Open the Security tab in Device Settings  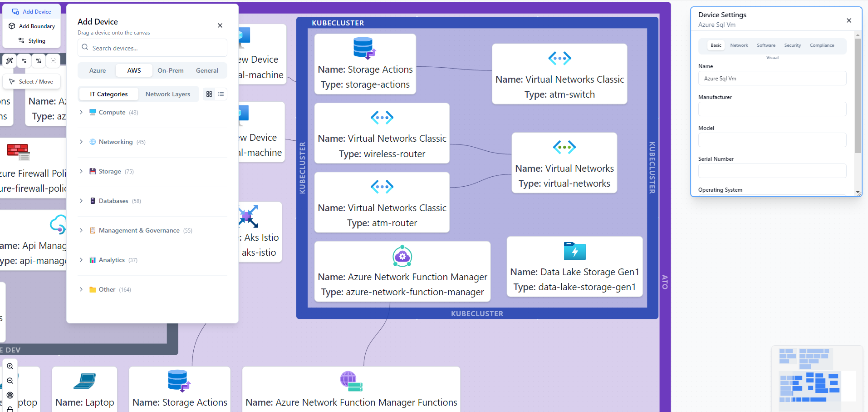[793, 45]
